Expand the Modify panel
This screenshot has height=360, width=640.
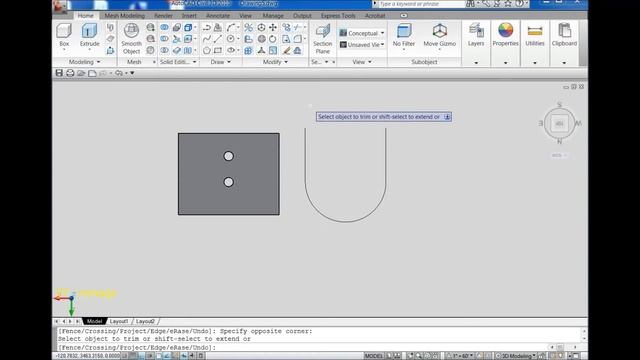(x=276, y=62)
